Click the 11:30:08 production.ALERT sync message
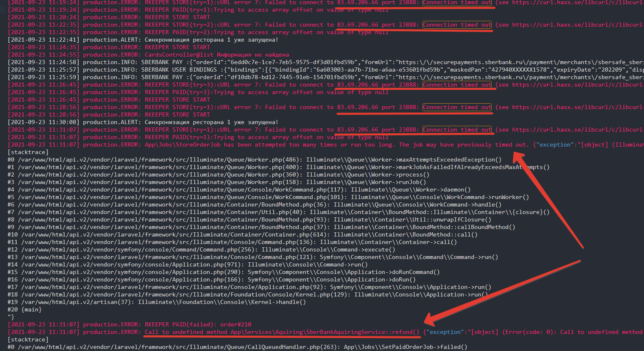Image resolution: width=644 pixels, height=351 pixels. [211, 122]
